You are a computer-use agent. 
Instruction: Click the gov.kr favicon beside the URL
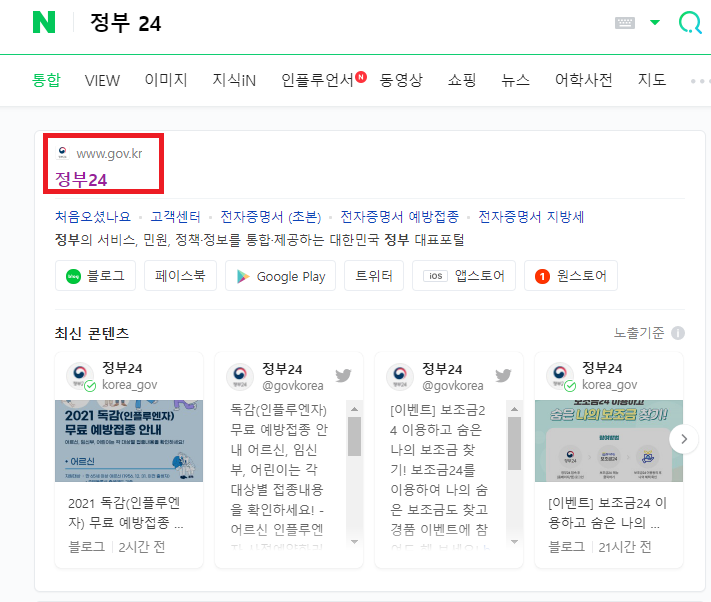click(x=63, y=153)
